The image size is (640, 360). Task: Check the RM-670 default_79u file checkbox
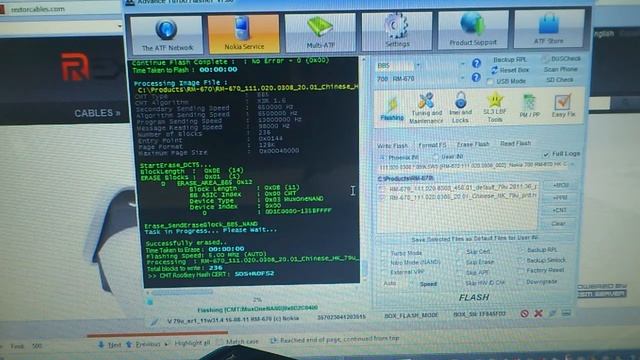pos(383,189)
